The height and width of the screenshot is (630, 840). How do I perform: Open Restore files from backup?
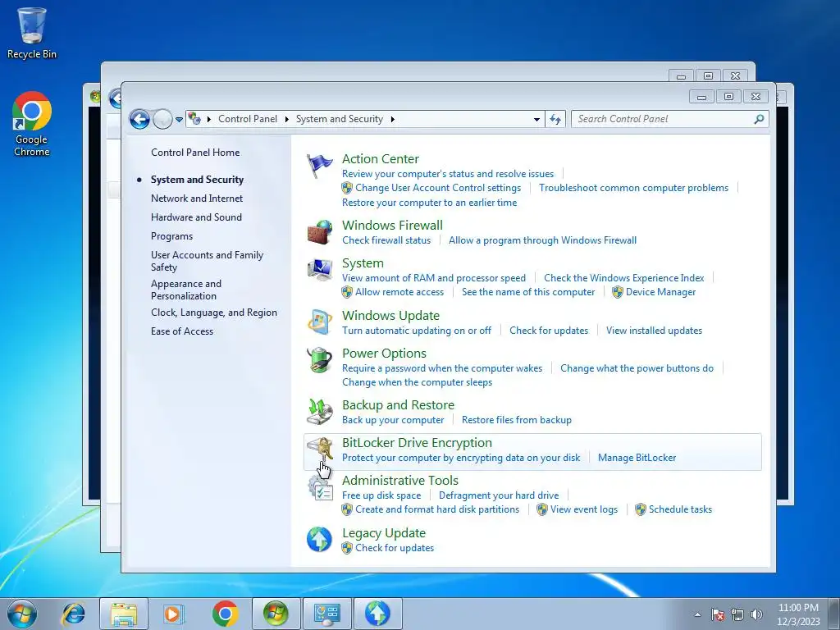point(517,420)
